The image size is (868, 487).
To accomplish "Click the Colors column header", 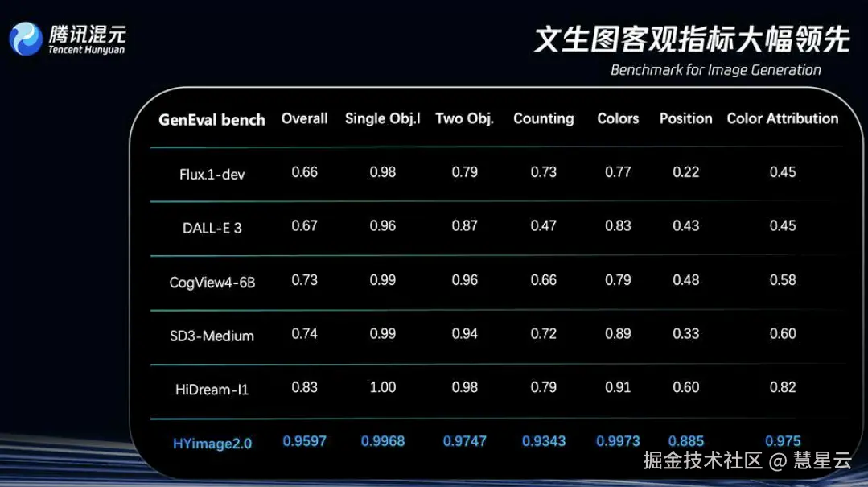I will pos(618,118).
